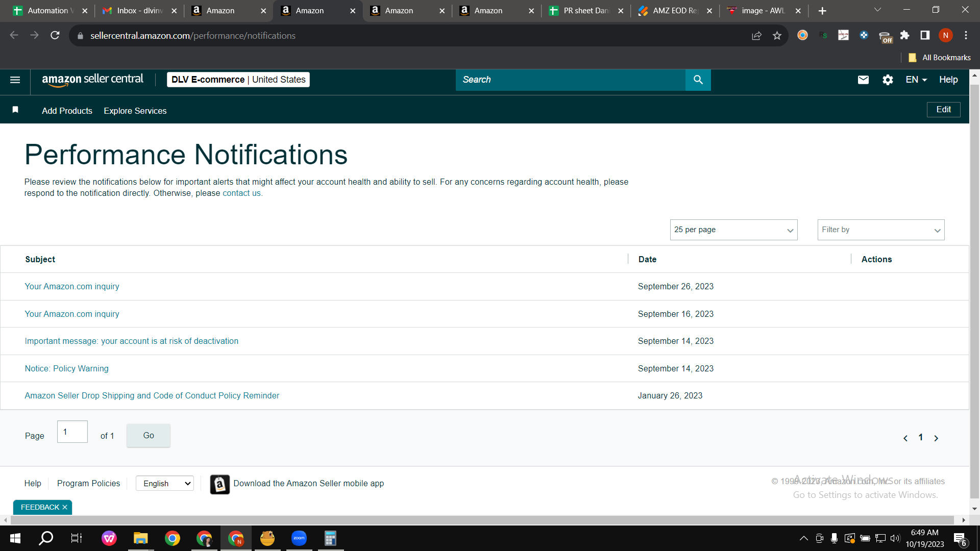
Task: Go to previous page arrow
Action: pos(905,438)
